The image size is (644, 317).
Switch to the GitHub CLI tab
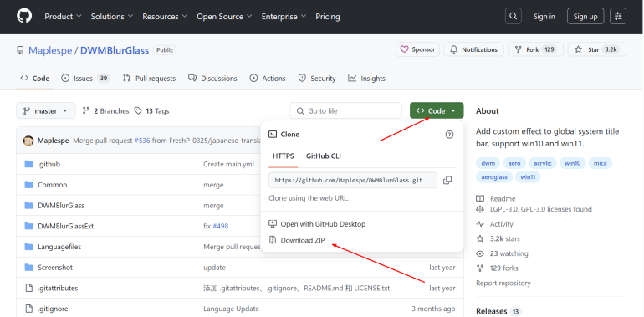pyautogui.click(x=323, y=156)
